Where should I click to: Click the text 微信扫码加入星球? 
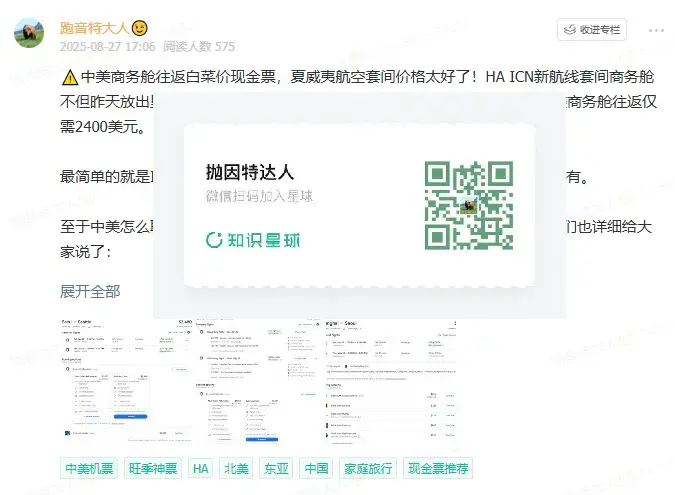click(259, 196)
